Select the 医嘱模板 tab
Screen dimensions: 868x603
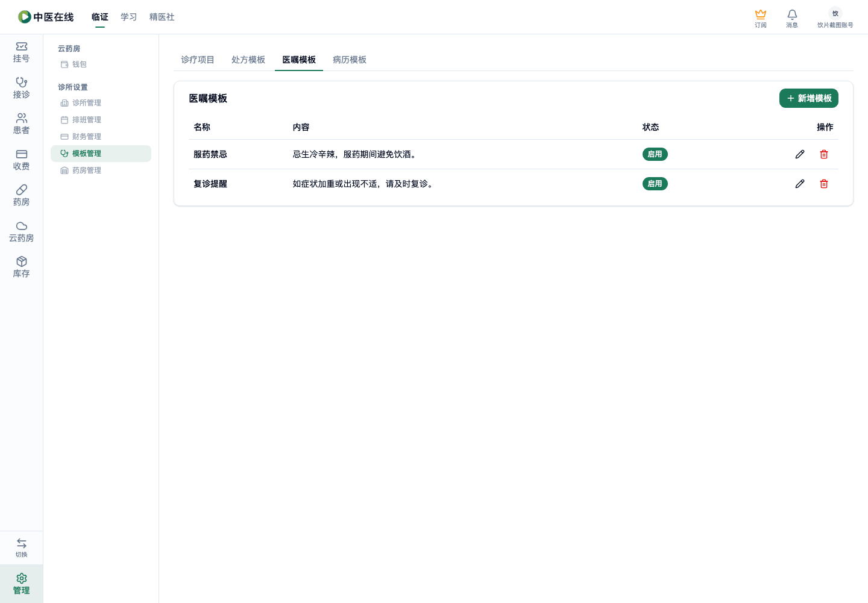299,60
